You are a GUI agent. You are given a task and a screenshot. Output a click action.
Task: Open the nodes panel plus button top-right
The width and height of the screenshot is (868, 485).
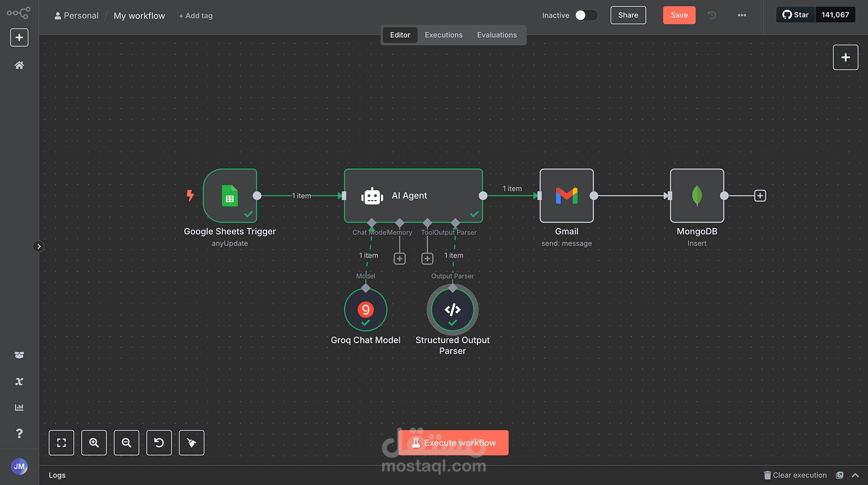coord(846,57)
